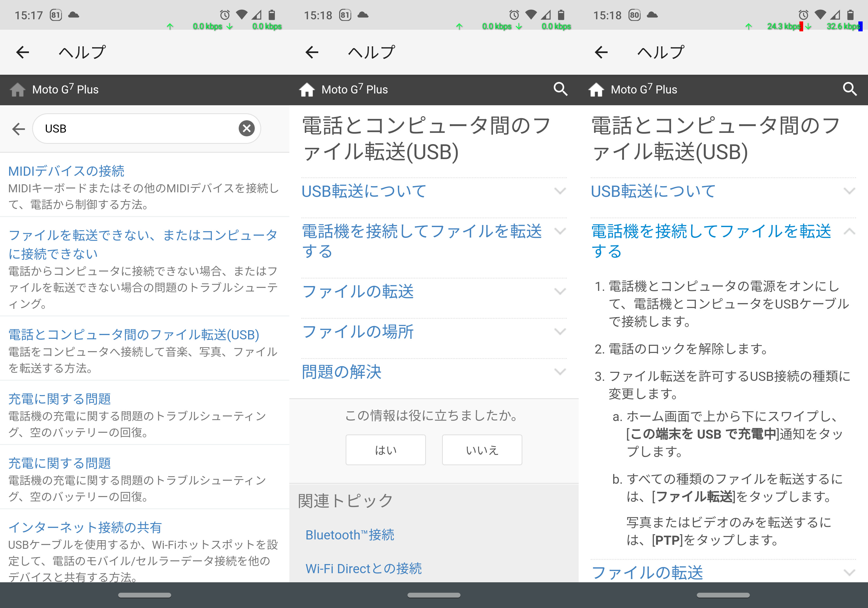Open MIDIデバイスの接続 search result
Image resolution: width=868 pixels, height=608 pixels.
(66, 171)
